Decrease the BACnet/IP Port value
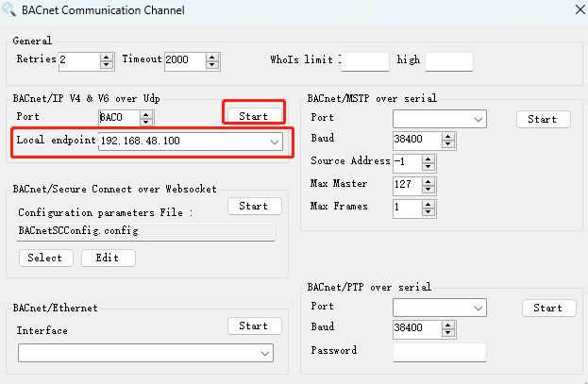The image size is (588, 384). [x=146, y=122]
